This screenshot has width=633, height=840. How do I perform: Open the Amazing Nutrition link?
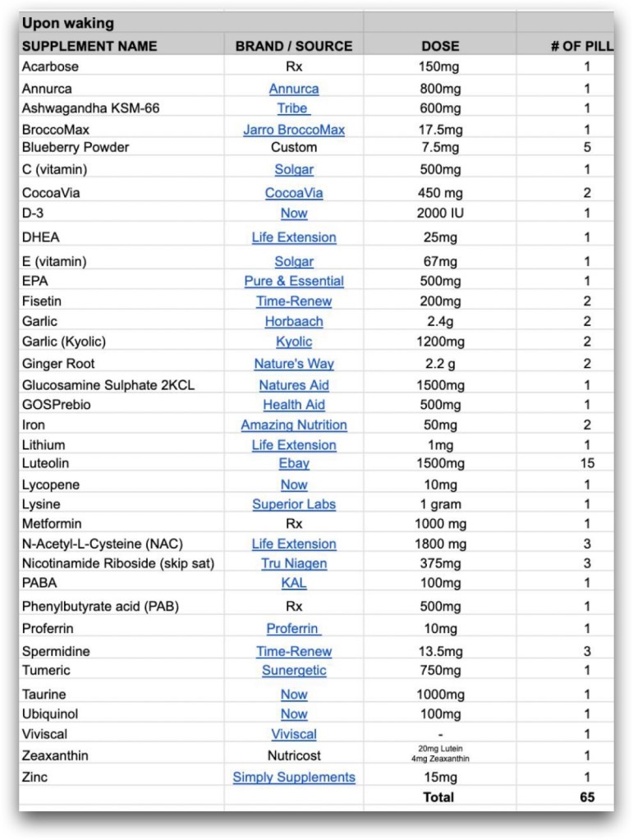point(293,425)
